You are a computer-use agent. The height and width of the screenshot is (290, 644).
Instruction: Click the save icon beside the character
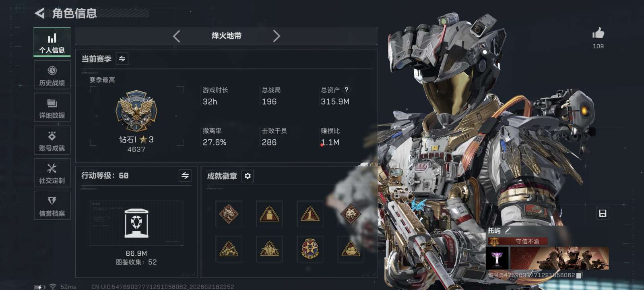coord(603,213)
